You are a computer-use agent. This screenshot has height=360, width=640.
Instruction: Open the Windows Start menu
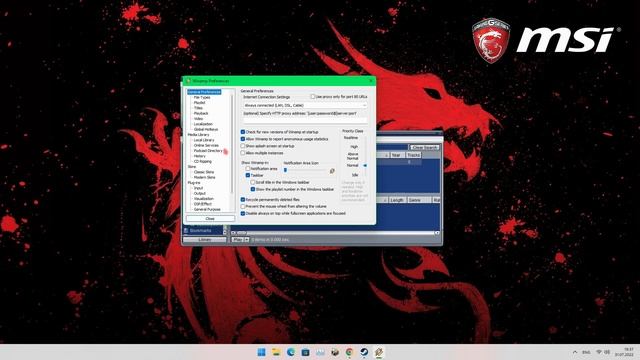point(261,352)
